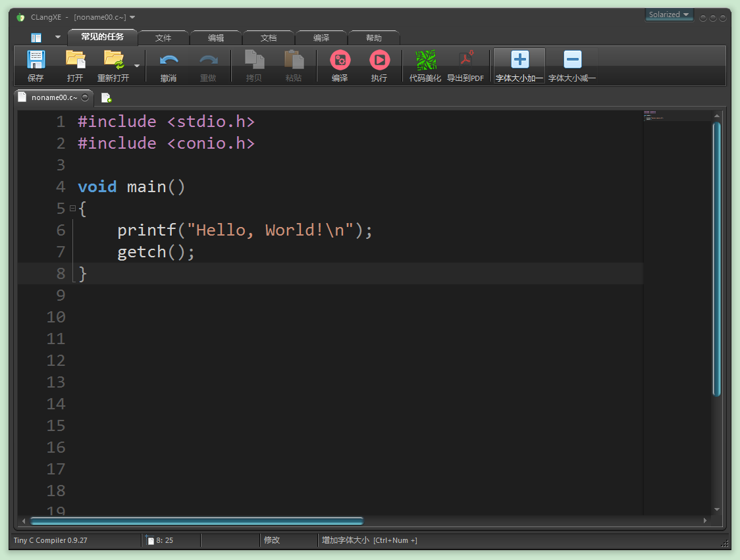Create new document with new-tab icon
Image resolution: width=740 pixels, height=560 pixels.
tap(106, 98)
